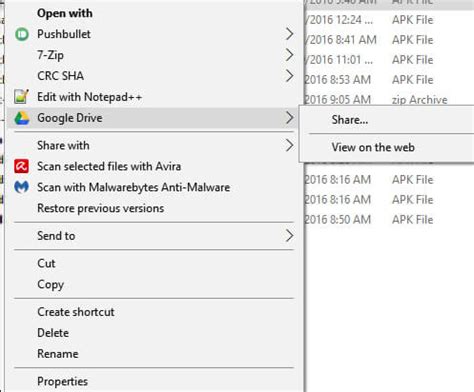The height and width of the screenshot is (392, 474).
Task: Expand the Share with submenu arrow
Action: tap(289, 145)
